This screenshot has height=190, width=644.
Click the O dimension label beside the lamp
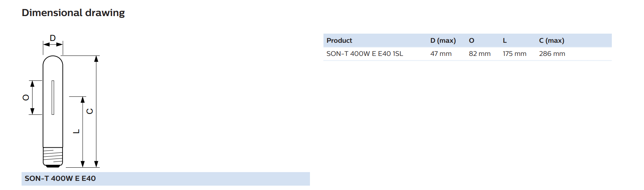tap(26, 98)
